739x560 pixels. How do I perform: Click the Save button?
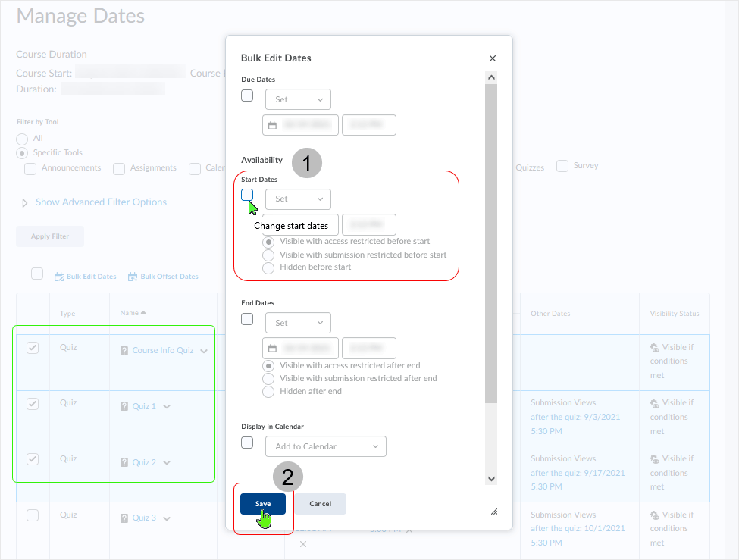point(263,504)
